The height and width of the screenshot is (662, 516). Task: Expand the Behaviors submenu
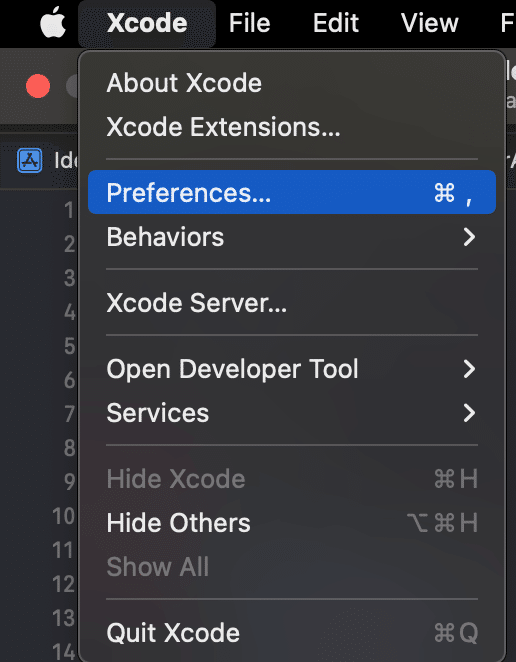291,236
